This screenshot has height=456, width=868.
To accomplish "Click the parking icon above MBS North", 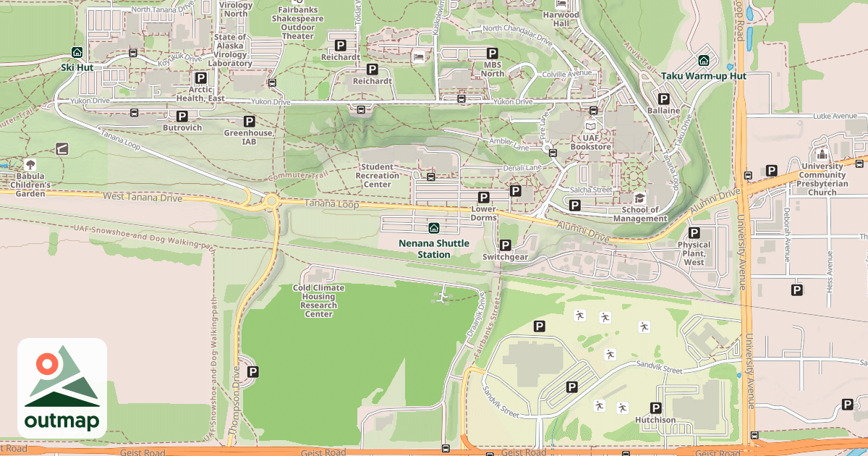I will click(493, 53).
